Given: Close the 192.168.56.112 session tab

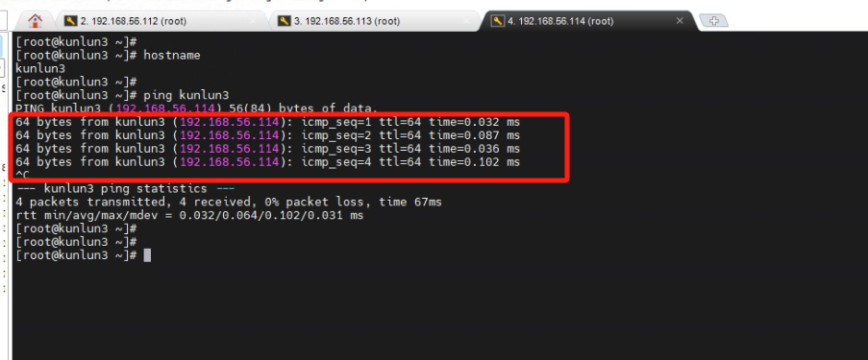Looking at the screenshot, I should click(x=253, y=21).
